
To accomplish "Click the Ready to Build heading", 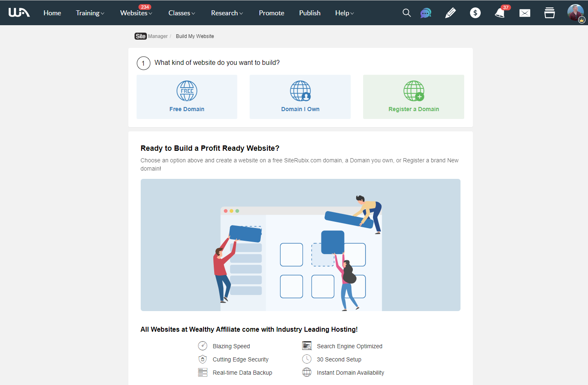I will [x=210, y=148].
